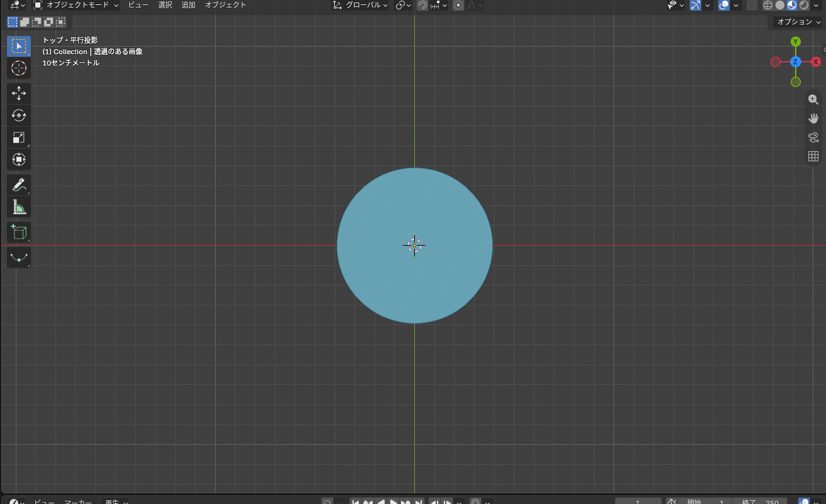Open the 選択 menu
The width and height of the screenshot is (826, 504).
165,5
